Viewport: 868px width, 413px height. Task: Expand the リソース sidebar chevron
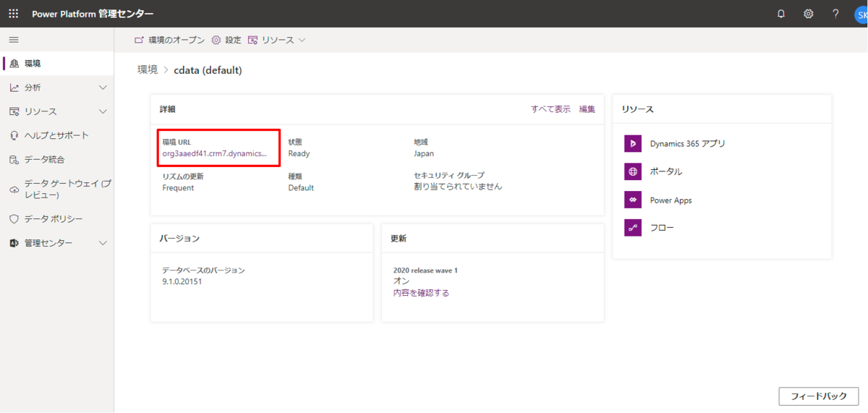pyautogui.click(x=103, y=111)
